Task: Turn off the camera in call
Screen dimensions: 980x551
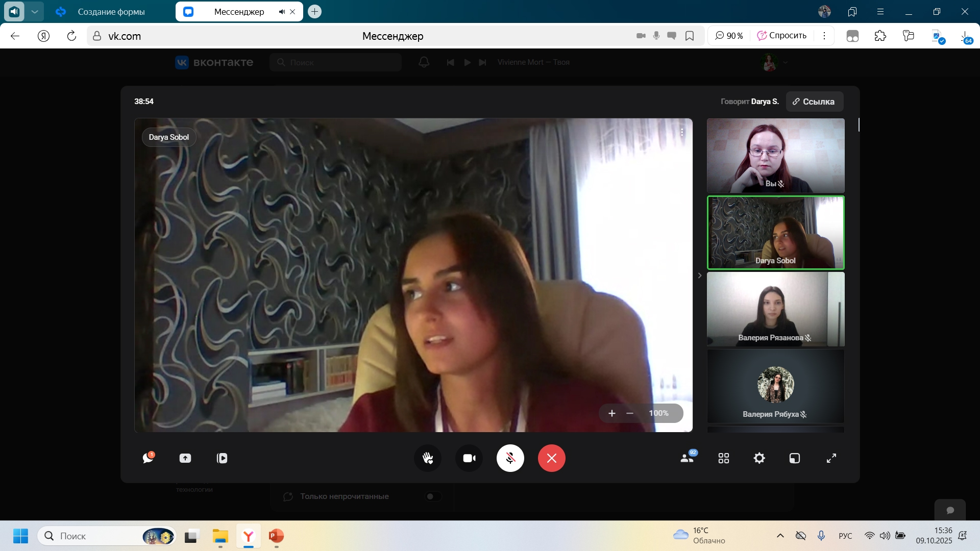Action: tap(469, 458)
